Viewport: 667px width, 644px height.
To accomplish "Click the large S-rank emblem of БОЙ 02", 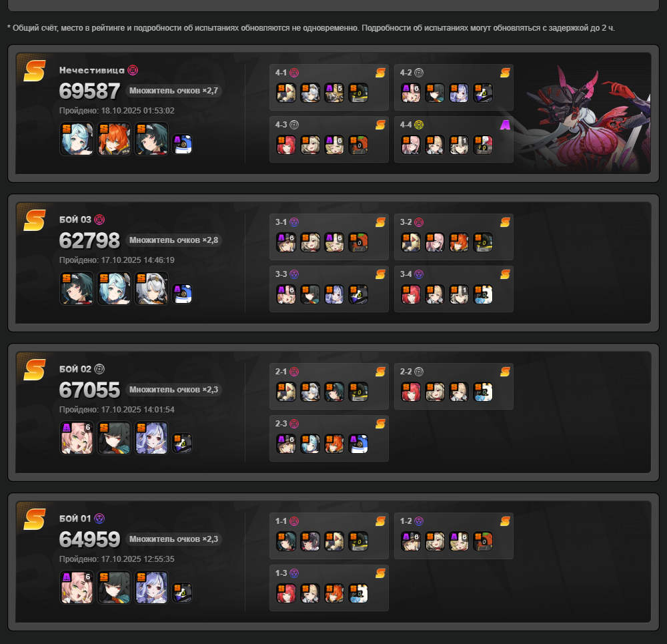I will [x=35, y=370].
